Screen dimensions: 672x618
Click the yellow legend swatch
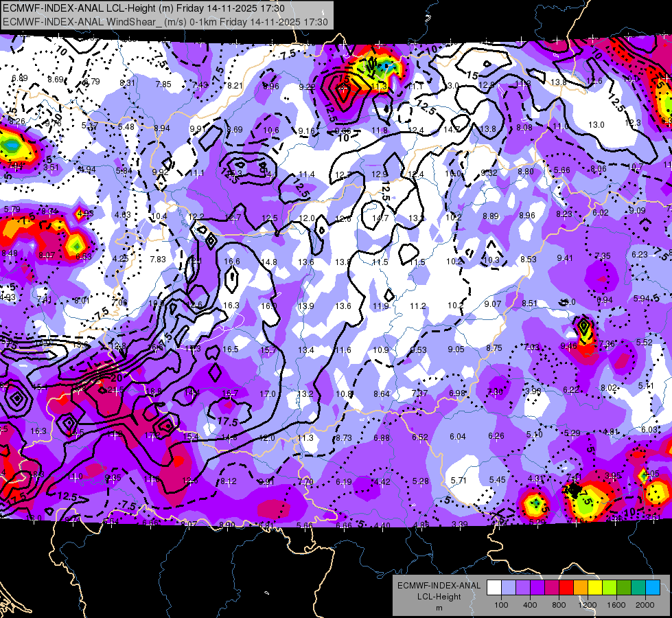point(595,588)
